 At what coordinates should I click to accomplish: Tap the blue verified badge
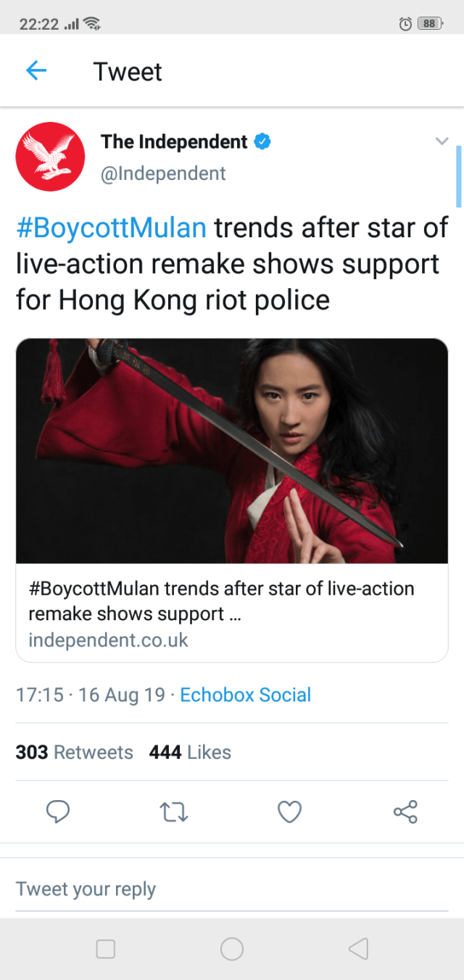coord(262,141)
